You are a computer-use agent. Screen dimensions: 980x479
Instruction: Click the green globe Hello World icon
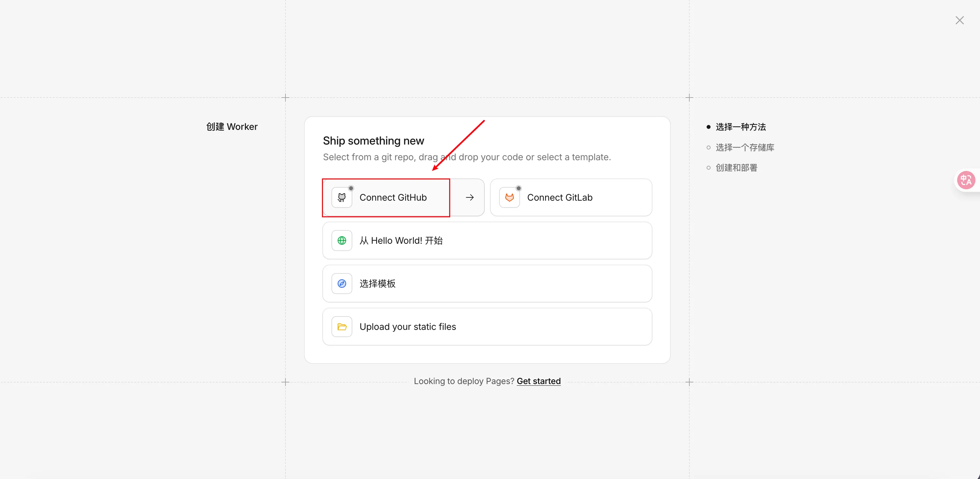click(x=342, y=240)
